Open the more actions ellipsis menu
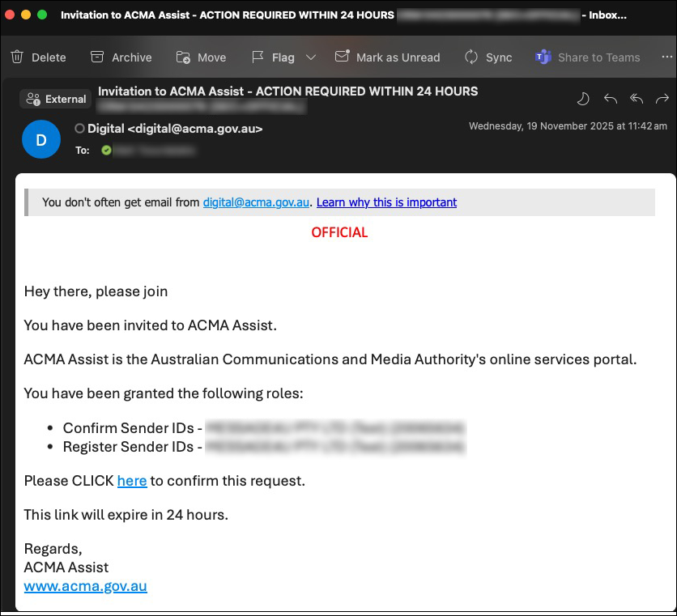Viewport: 677px width, 616px height. 667,57
